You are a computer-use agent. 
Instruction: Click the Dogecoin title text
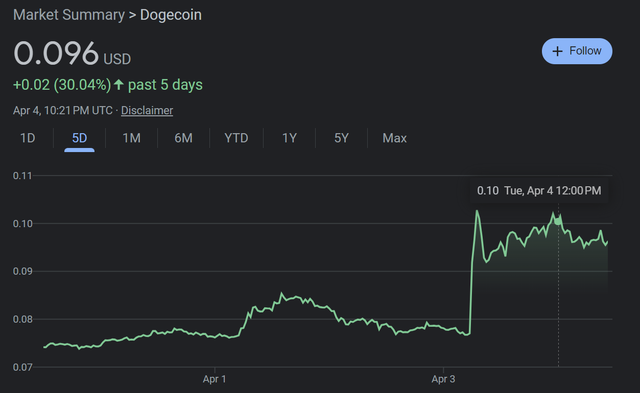[171, 15]
